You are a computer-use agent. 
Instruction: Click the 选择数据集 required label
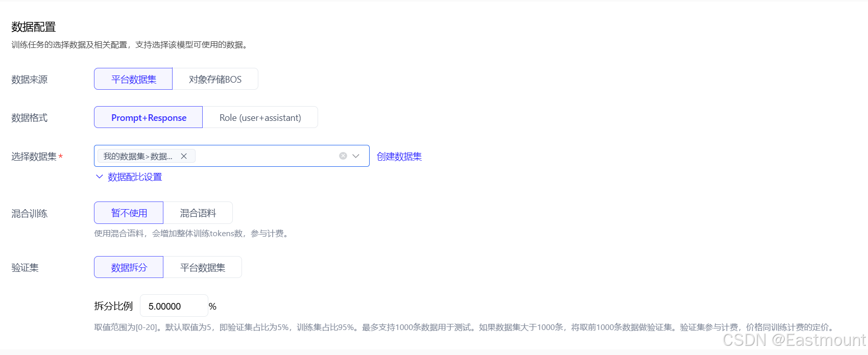37,157
